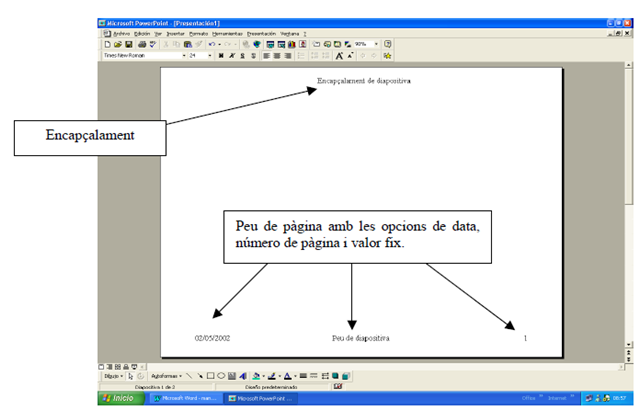Click the spell-check status icon in status bar

338,386
